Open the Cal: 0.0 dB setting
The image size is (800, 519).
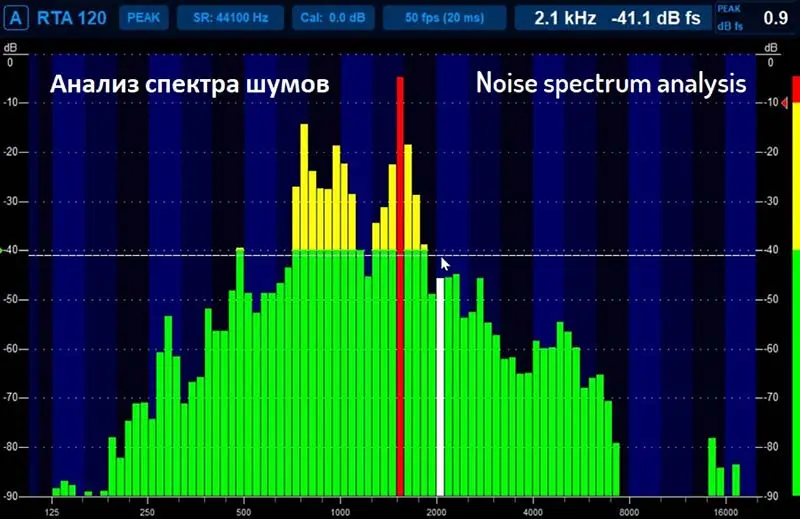coord(333,18)
